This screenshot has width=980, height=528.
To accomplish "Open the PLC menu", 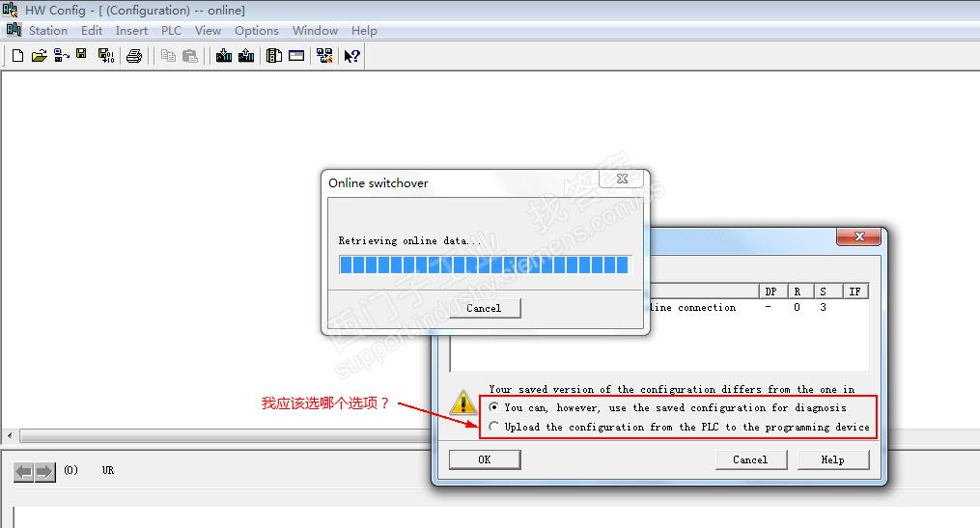I will tap(171, 31).
